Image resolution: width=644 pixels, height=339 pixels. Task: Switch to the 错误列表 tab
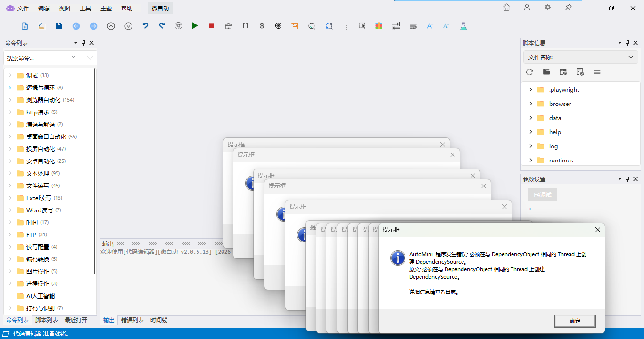click(x=132, y=320)
